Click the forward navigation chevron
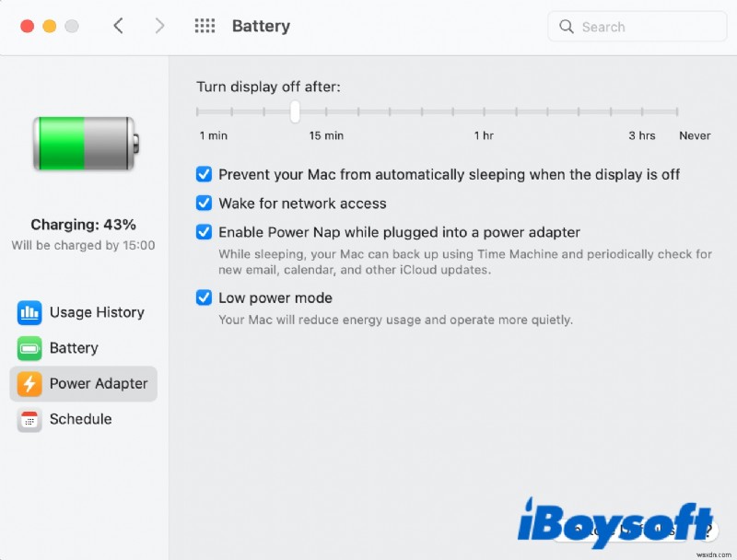 [x=159, y=26]
